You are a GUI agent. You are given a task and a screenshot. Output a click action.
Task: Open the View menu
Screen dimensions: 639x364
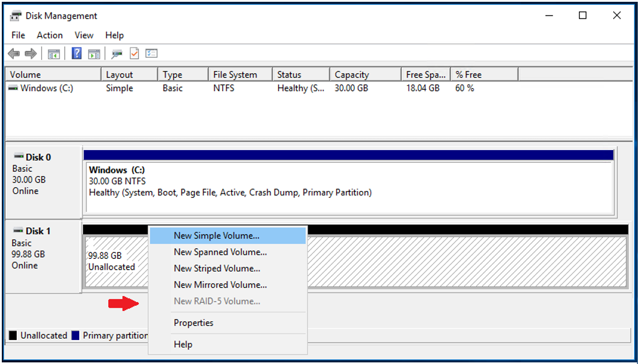click(x=84, y=35)
